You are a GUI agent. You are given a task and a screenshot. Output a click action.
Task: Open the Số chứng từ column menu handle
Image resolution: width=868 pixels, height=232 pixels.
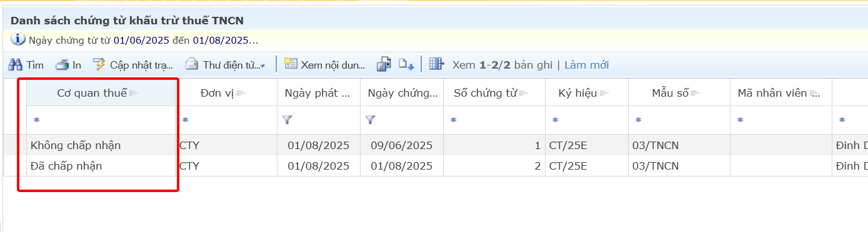(524, 94)
